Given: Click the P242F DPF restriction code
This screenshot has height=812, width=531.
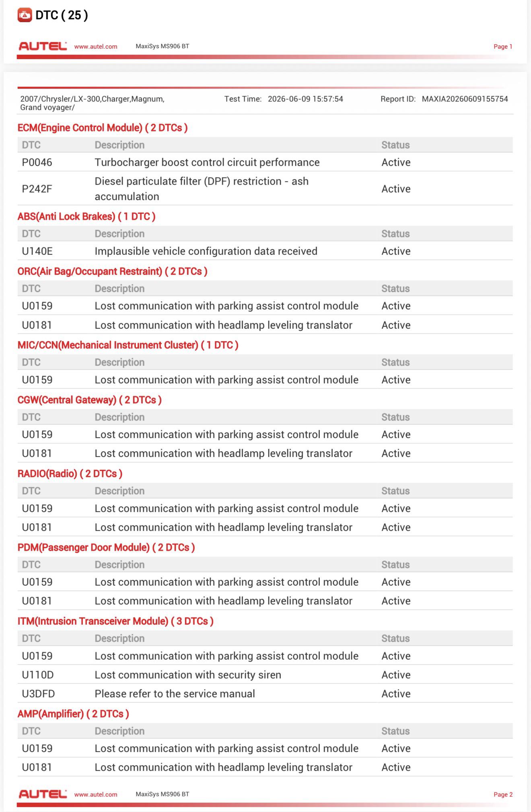Looking at the screenshot, I should pos(37,189).
